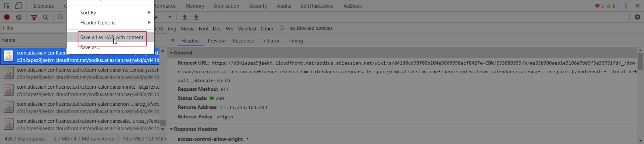
Task: Click the 3 errors badge
Action: click(x=600, y=6)
